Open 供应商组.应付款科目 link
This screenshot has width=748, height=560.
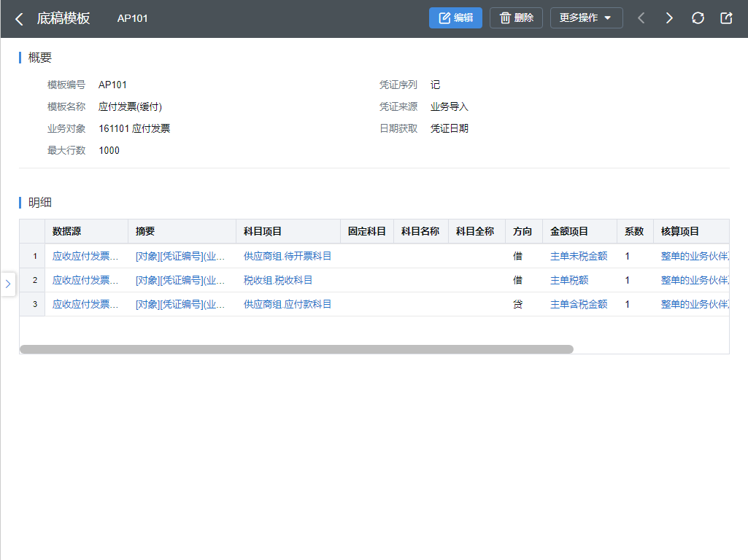288,304
